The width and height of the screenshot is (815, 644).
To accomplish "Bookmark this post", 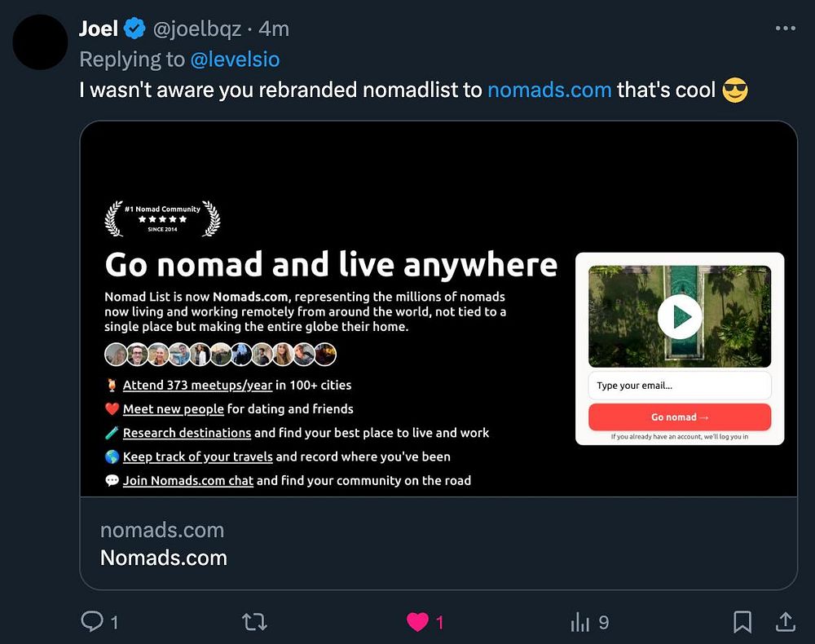I will click(742, 623).
